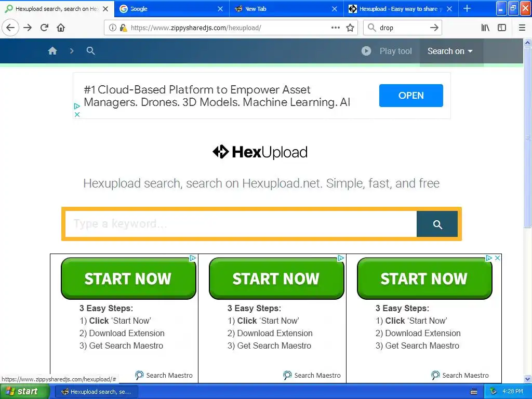Image resolution: width=532 pixels, height=399 pixels.
Task: Click the OPEN button on the ad
Action: click(x=411, y=96)
